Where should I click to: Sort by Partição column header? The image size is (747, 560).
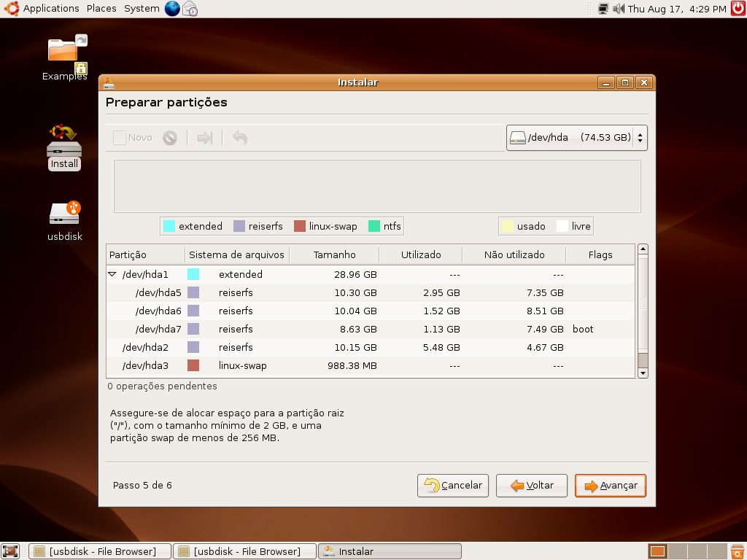pyautogui.click(x=146, y=254)
